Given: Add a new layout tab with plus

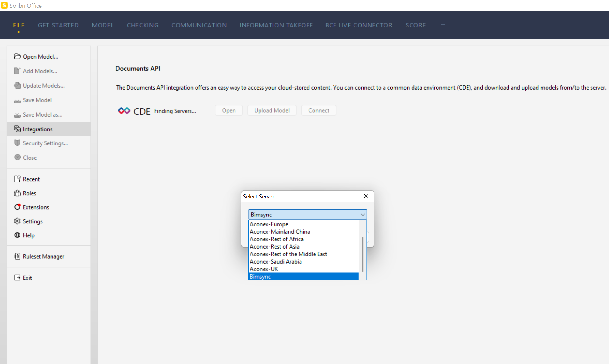Looking at the screenshot, I should pyautogui.click(x=443, y=25).
